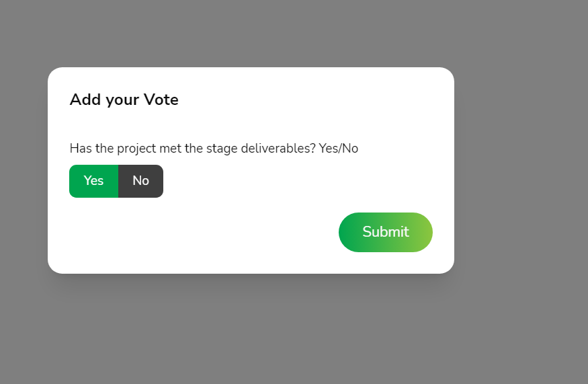Select the No vote option
Viewport: 588px width, 384px height.
coord(140,181)
